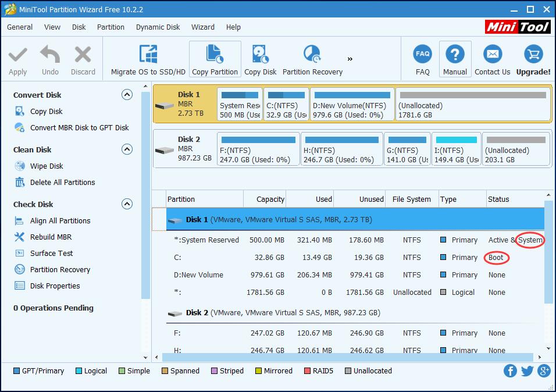556x392 pixels.
Task: Open the Disk menu
Action: coord(79,27)
